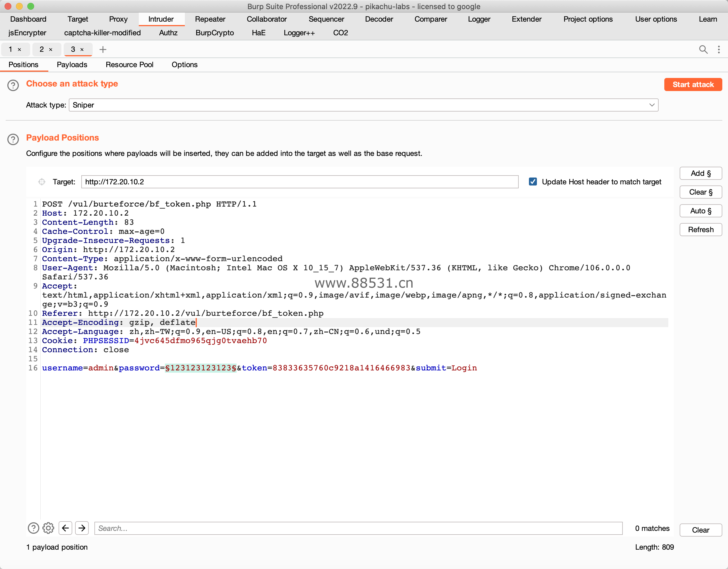Viewport: 728px width, 569px height.
Task: Select Intruder tab 2
Action: (x=42, y=50)
